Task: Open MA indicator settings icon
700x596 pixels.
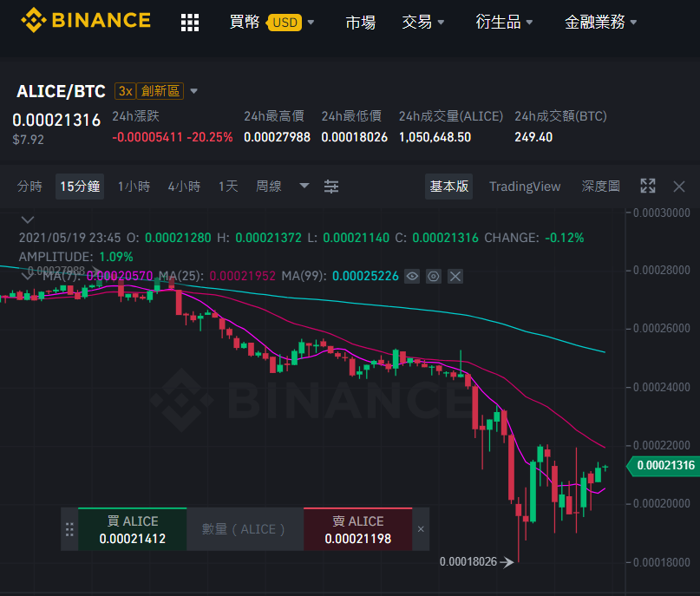Action: 434,277
